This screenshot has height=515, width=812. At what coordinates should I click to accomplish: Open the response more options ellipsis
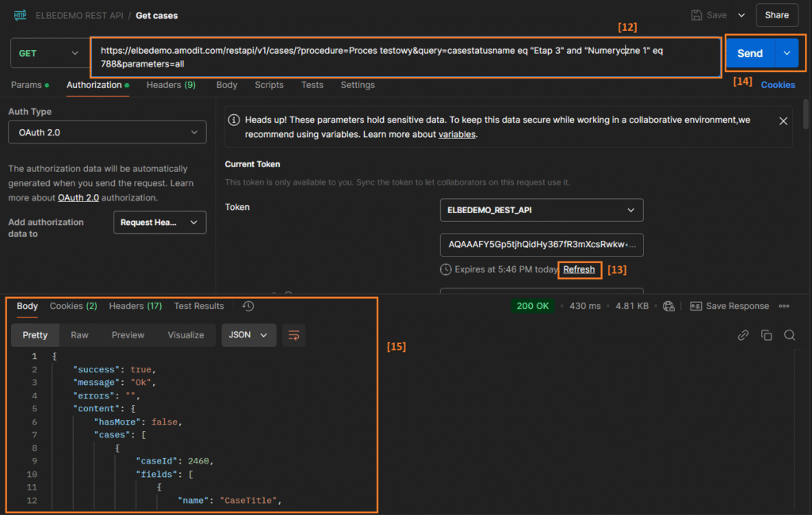point(784,307)
